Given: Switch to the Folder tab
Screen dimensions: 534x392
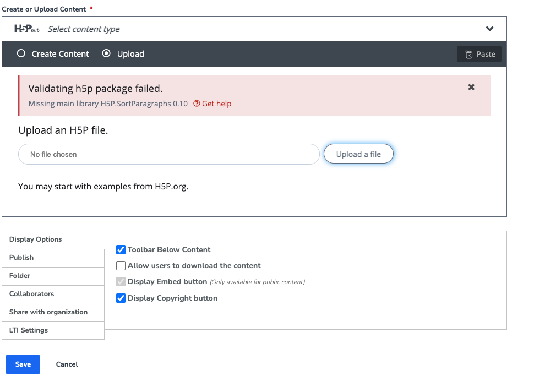Looking at the screenshot, I should click(x=53, y=276).
